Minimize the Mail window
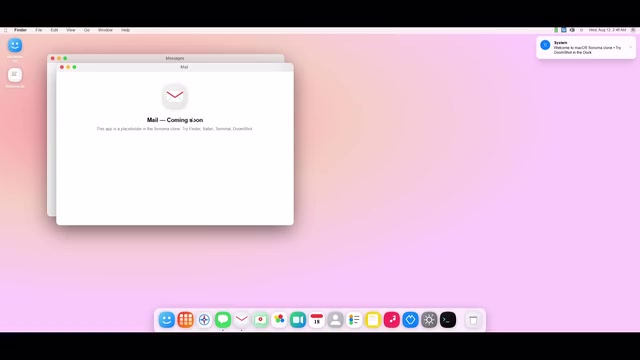The width and height of the screenshot is (640, 360). [68, 67]
